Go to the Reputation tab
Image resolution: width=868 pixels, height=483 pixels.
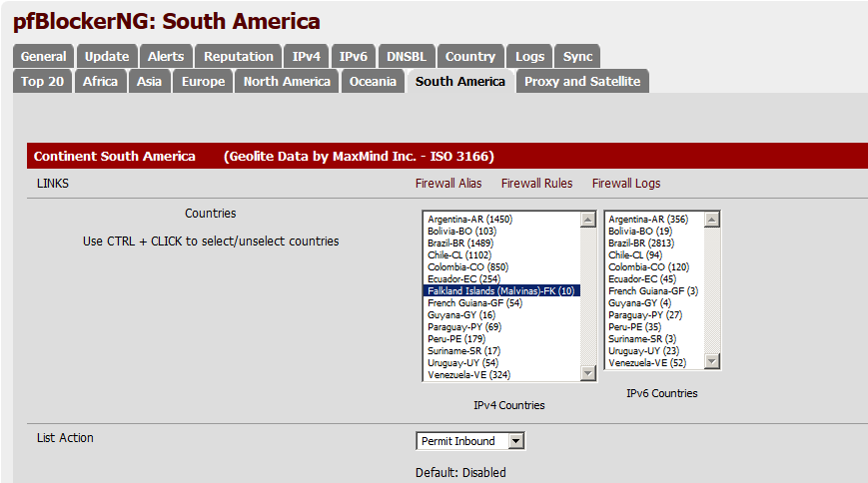pyautogui.click(x=238, y=57)
